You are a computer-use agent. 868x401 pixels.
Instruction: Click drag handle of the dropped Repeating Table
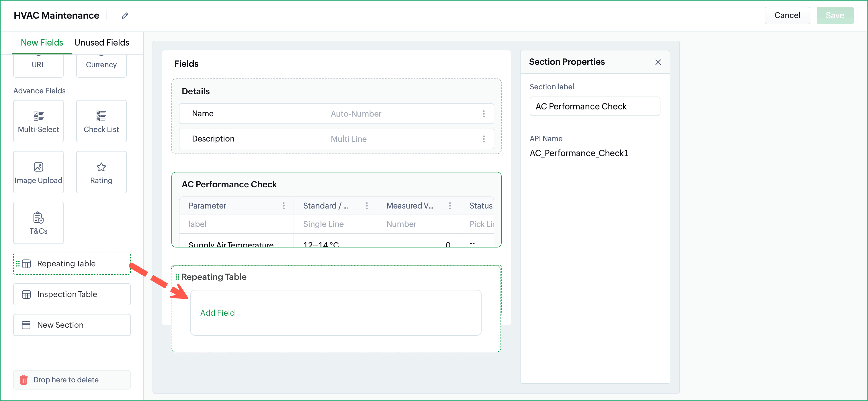[177, 277]
